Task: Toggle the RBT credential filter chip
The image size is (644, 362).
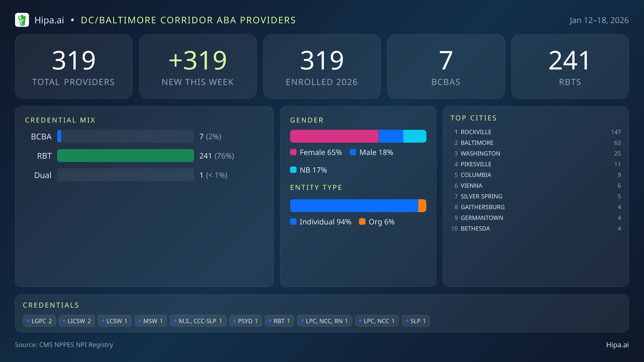Action: pyautogui.click(x=279, y=320)
